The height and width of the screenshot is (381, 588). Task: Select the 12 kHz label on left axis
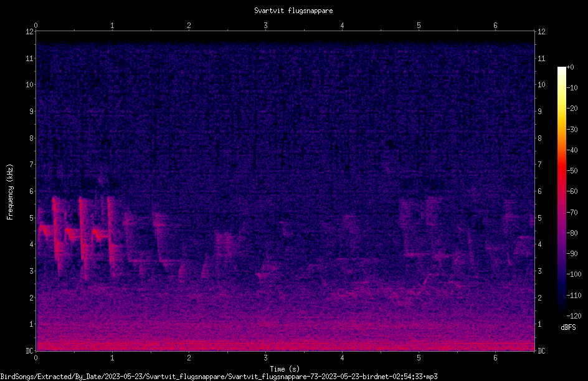tap(30, 32)
